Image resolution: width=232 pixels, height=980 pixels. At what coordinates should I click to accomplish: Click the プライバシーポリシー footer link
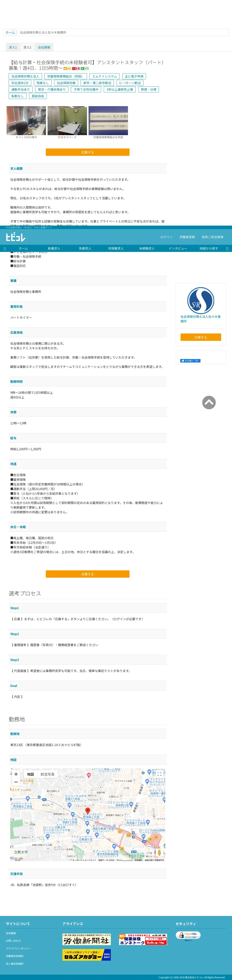click(18, 948)
